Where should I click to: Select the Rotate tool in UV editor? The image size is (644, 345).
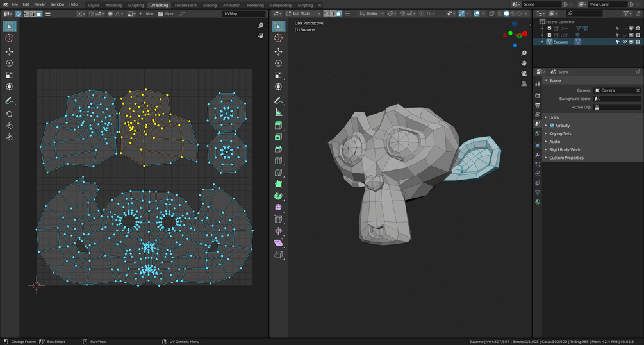pos(9,63)
